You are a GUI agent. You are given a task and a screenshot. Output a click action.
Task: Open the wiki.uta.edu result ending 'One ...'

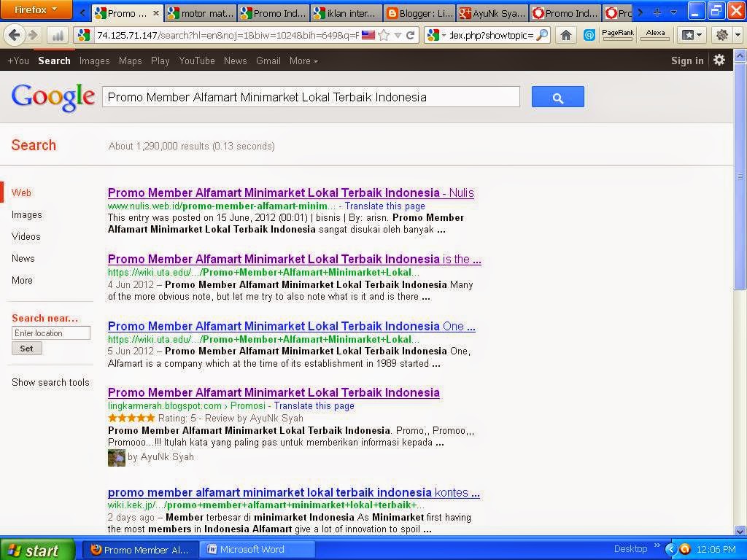click(292, 326)
